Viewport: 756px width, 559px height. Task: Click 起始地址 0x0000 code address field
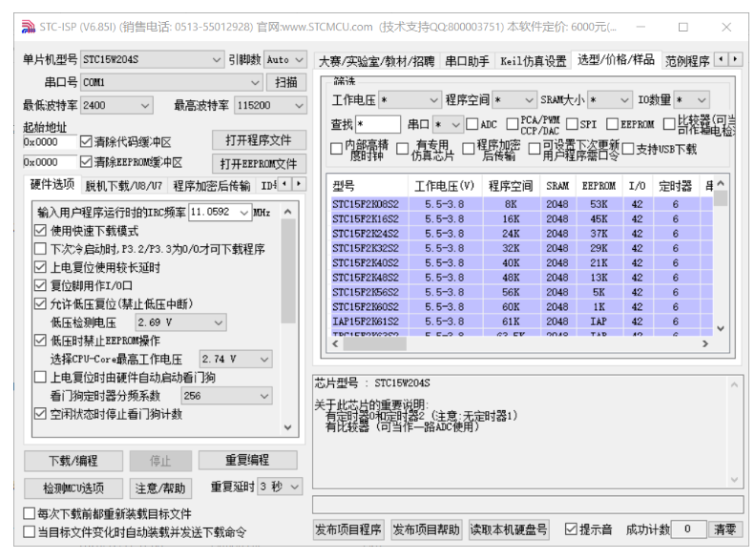(x=50, y=142)
